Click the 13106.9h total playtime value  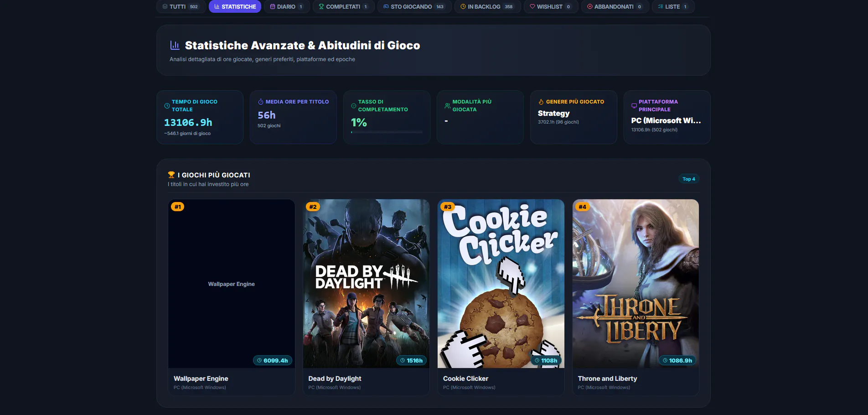(188, 122)
